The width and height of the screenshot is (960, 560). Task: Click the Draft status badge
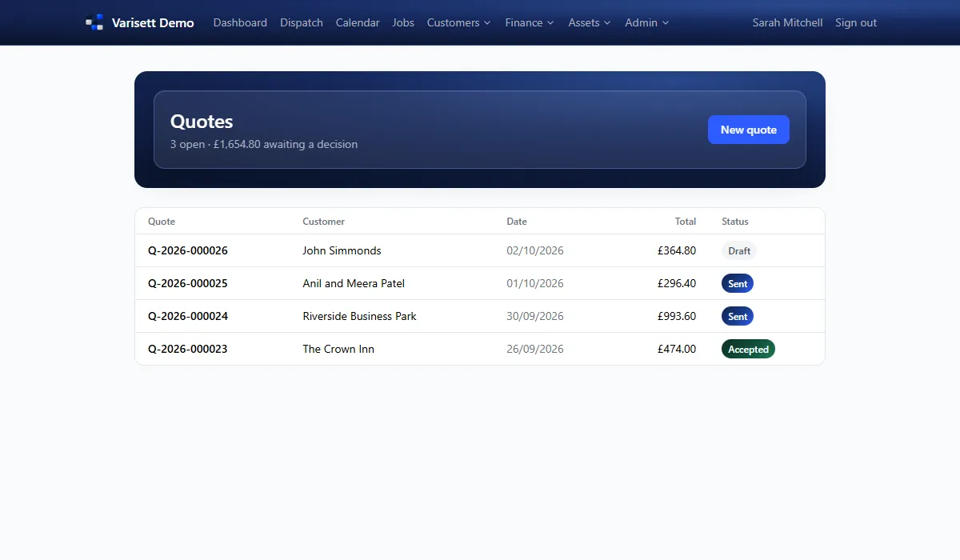pyautogui.click(x=739, y=250)
